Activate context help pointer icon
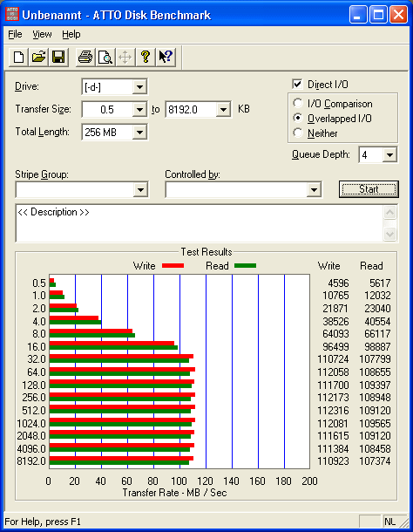This screenshot has height=532, width=413. click(x=166, y=57)
